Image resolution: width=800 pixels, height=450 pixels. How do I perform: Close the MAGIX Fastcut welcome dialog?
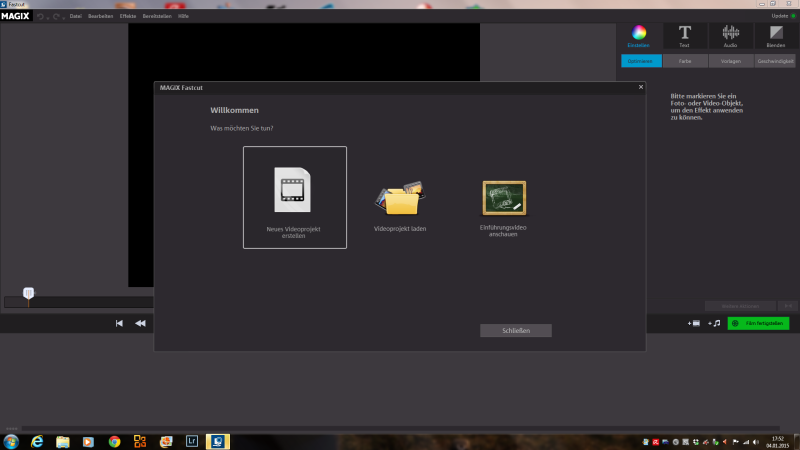tap(641, 87)
